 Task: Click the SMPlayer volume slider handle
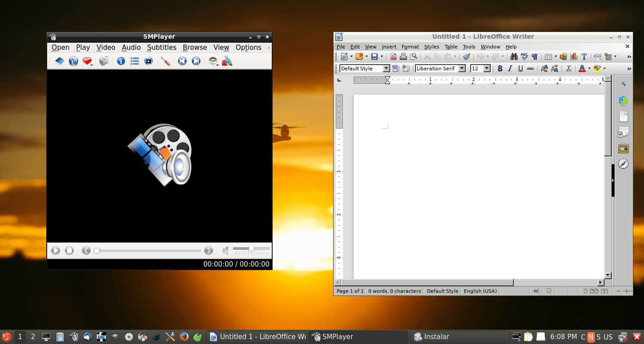point(251,248)
